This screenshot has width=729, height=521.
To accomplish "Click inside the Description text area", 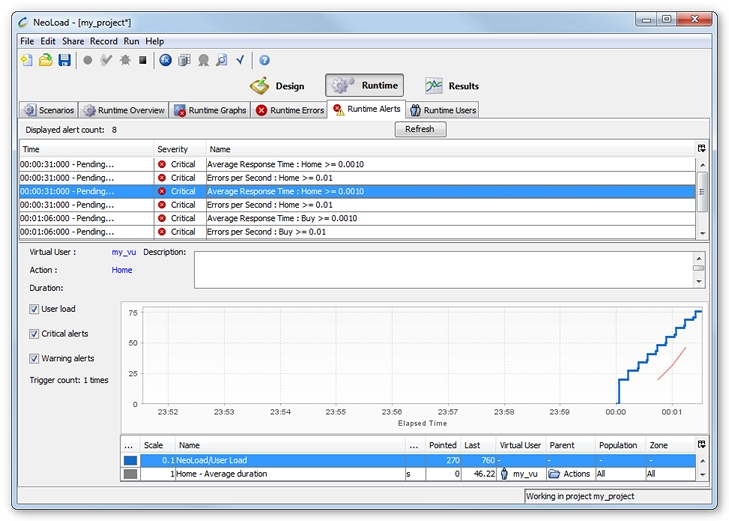I will click(x=442, y=269).
